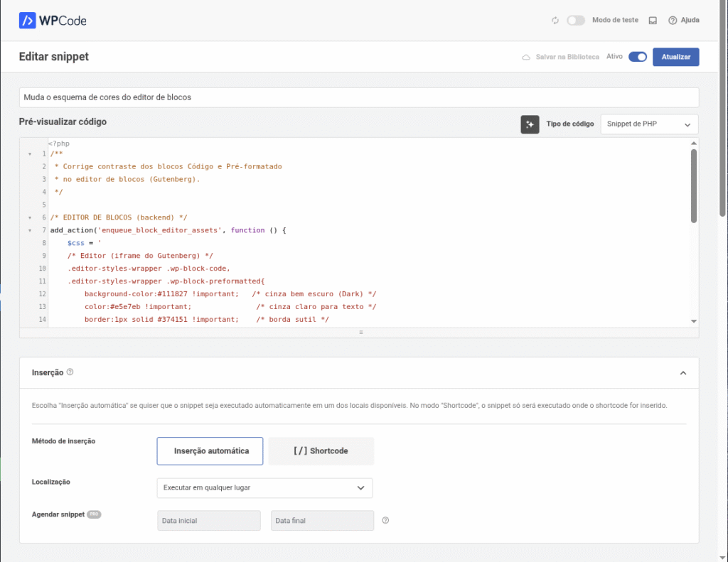Open the Localização dropdown
The height and width of the screenshot is (562, 728).
click(x=264, y=488)
